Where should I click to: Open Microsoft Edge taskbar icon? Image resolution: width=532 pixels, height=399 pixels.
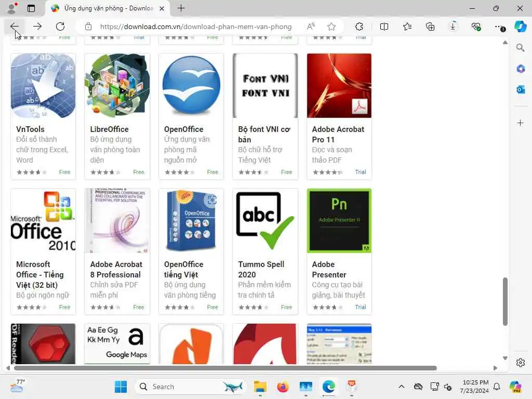328,387
